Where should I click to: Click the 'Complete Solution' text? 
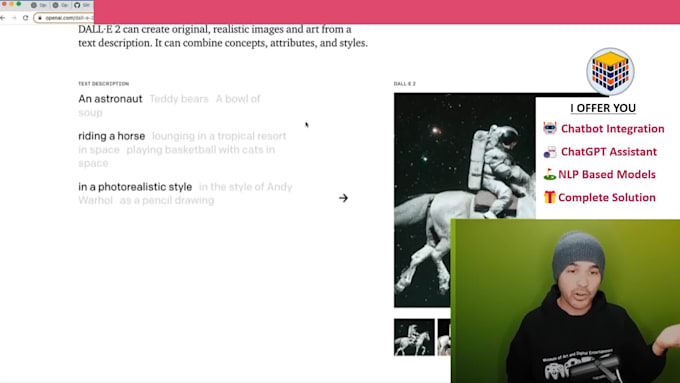(607, 197)
